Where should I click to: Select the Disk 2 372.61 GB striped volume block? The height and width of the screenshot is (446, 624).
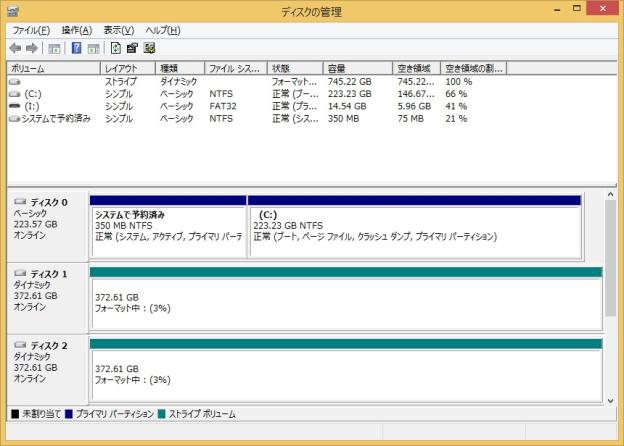pos(346,370)
